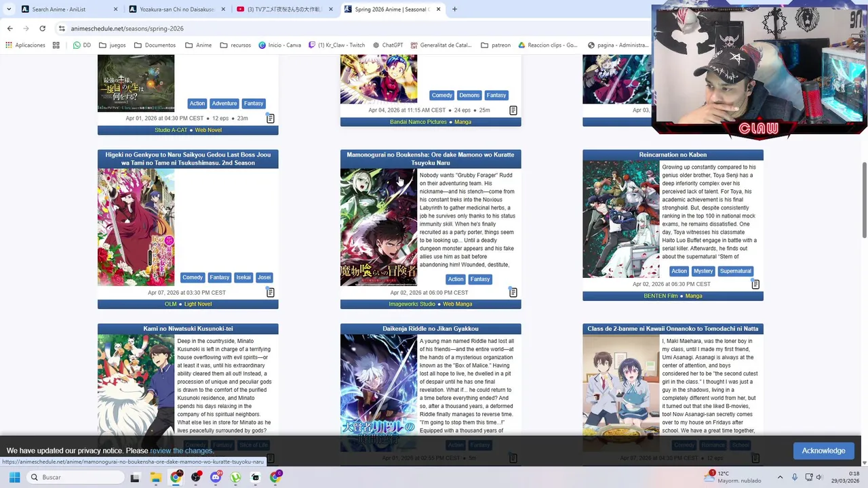Viewport: 868px width, 488px height.
Task: Go back with the browser back arrow
Action: pyautogui.click(x=9, y=28)
